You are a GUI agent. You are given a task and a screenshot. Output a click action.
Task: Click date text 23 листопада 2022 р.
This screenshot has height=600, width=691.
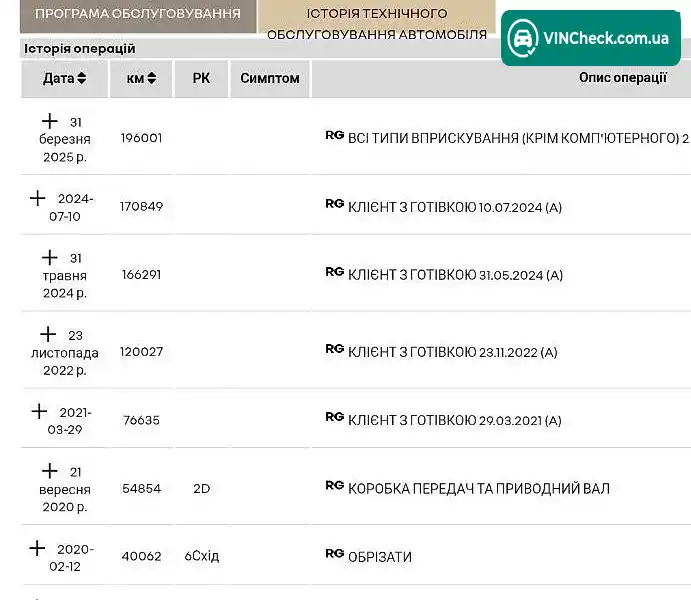tap(65, 353)
